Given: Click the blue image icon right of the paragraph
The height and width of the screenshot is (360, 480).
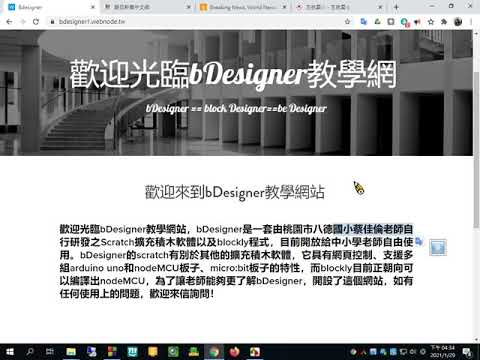Looking at the screenshot, I should (x=438, y=247).
